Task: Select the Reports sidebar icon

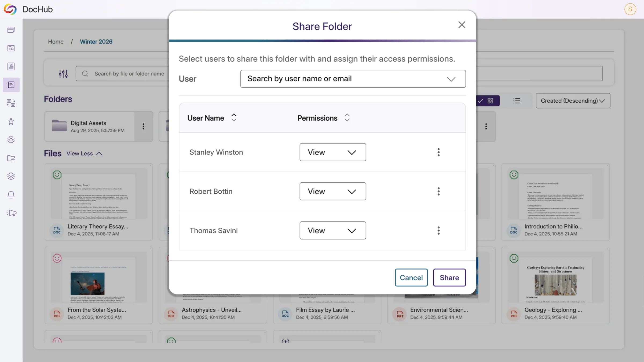Action: pos(11,67)
